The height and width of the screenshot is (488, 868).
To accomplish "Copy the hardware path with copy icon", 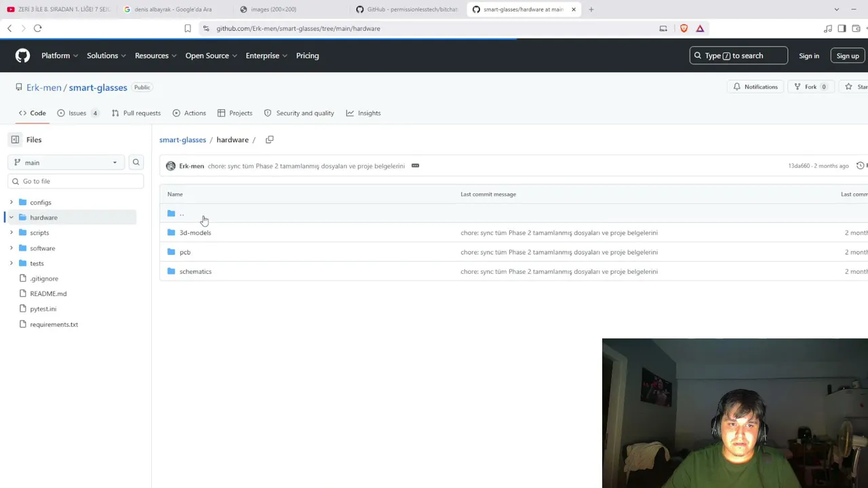I will click(269, 140).
